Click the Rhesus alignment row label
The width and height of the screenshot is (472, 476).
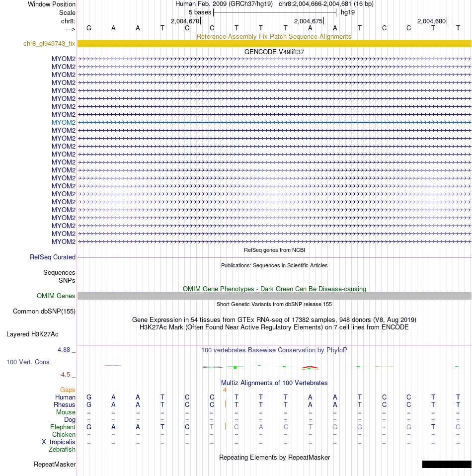tap(65, 404)
